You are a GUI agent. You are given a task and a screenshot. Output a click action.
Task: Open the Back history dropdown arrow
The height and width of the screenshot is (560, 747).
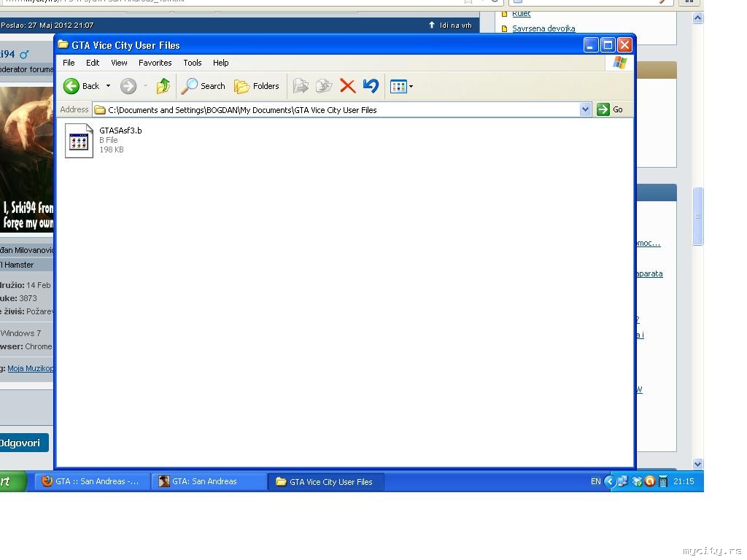tap(108, 86)
